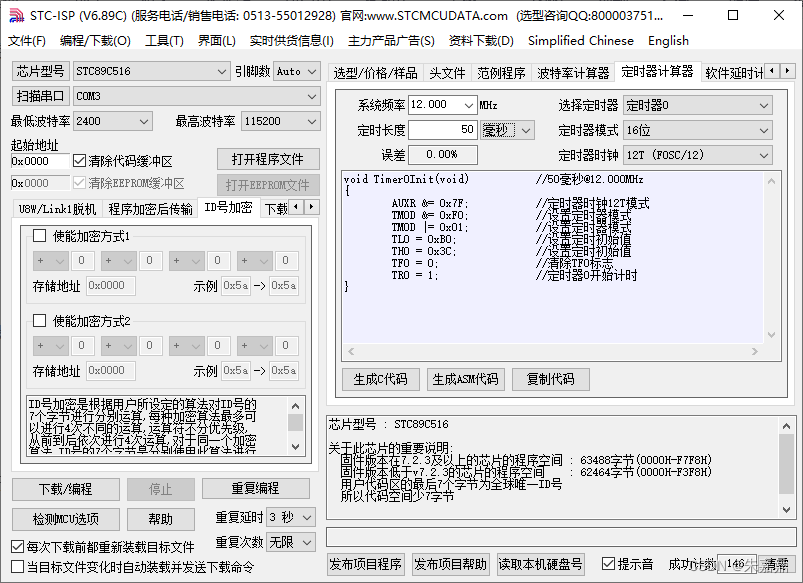The image size is (803, 583).
Task: Toggle 提示音 checkbox
Action: 608,564
